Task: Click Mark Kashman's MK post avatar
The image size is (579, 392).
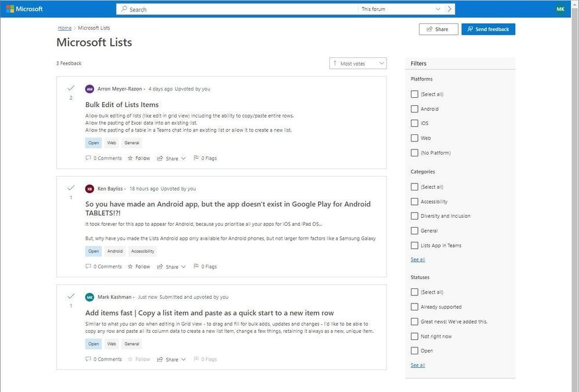Action: (x=89, y=297)
